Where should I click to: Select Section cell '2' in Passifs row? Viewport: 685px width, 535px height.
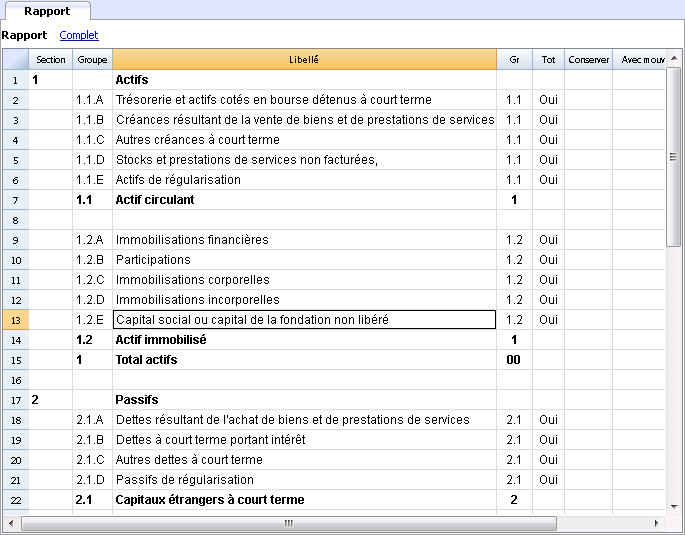coord(51,400)
